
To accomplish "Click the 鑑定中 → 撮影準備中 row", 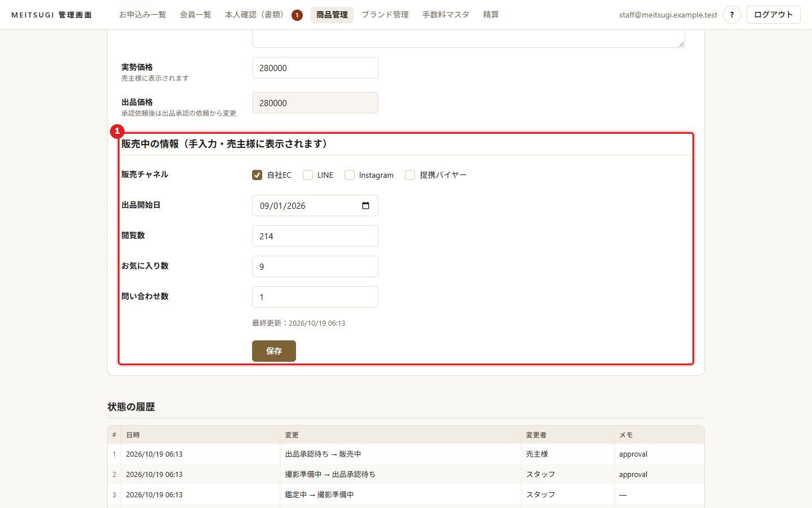I will point(405,494).
